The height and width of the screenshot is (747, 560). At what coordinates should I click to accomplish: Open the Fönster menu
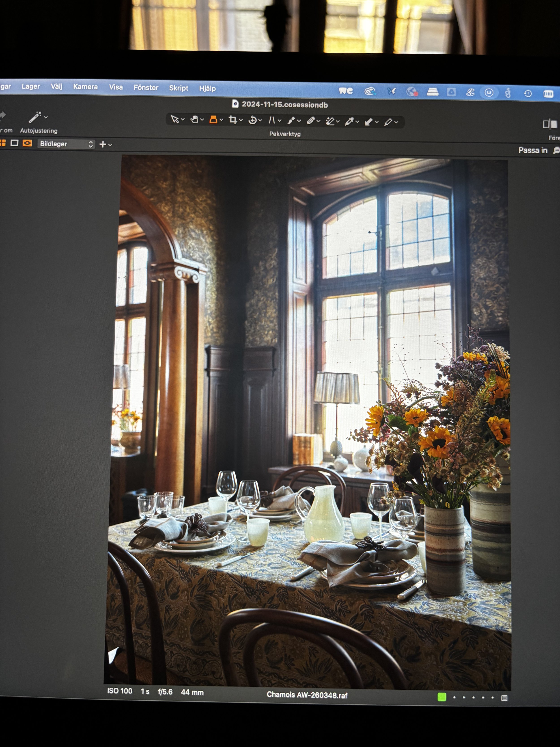(146, 87)
